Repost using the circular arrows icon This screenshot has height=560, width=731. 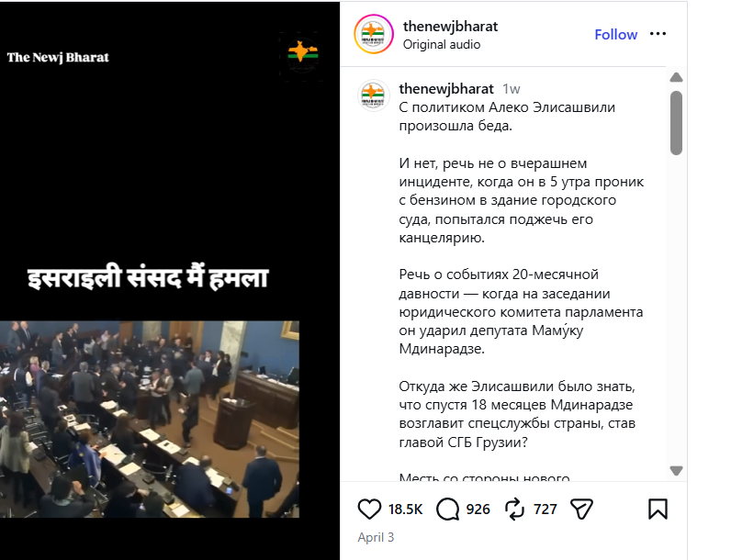[514, 509]
